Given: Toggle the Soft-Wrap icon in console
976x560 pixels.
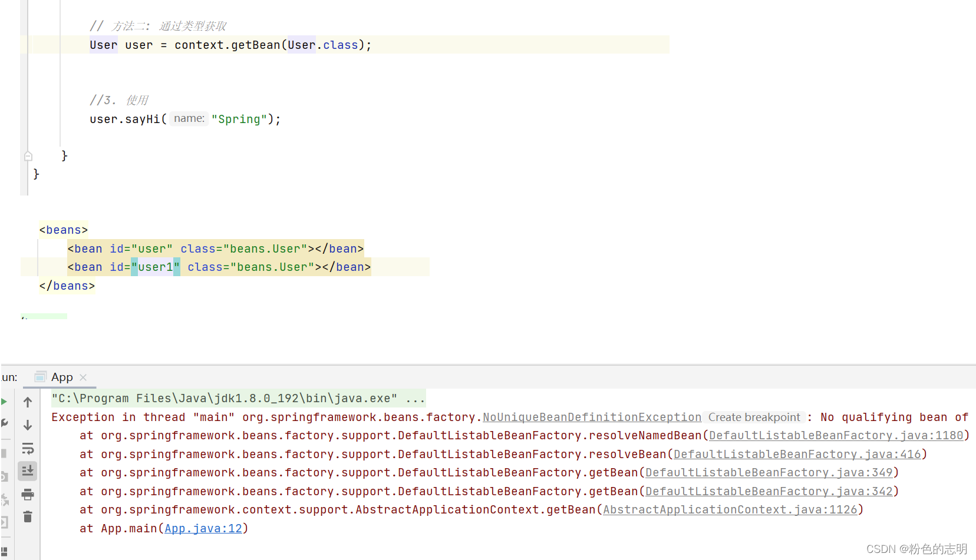Looking at the screenshot, I should 28,449.
